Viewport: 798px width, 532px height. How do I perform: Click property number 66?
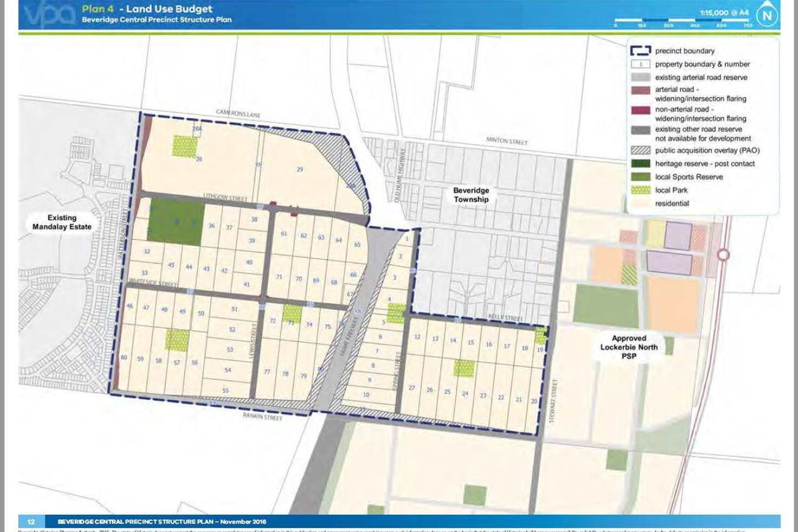[x=353, y=275]
